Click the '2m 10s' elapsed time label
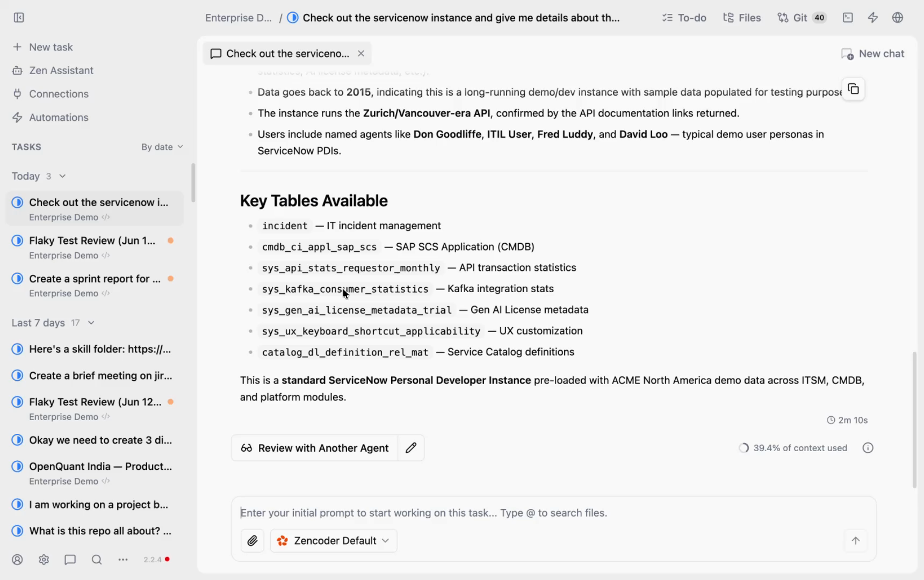The image size is (924, 580). coord(847,420)
